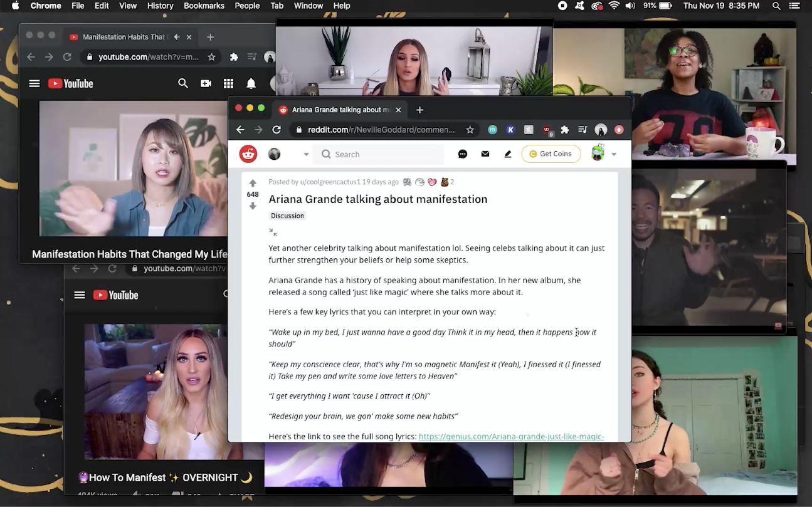Open media control icon in reddit window toolbar
This screenshot has width=812, height=507.
583,130
